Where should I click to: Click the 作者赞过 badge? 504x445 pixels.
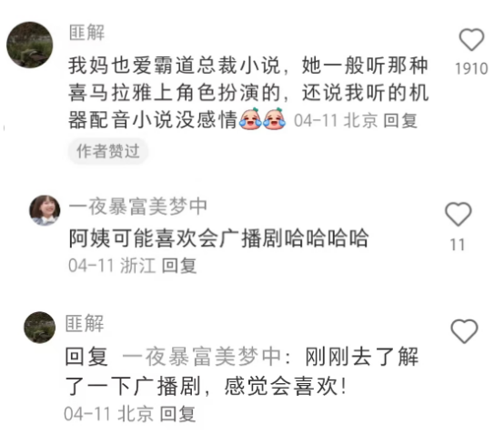108,151
